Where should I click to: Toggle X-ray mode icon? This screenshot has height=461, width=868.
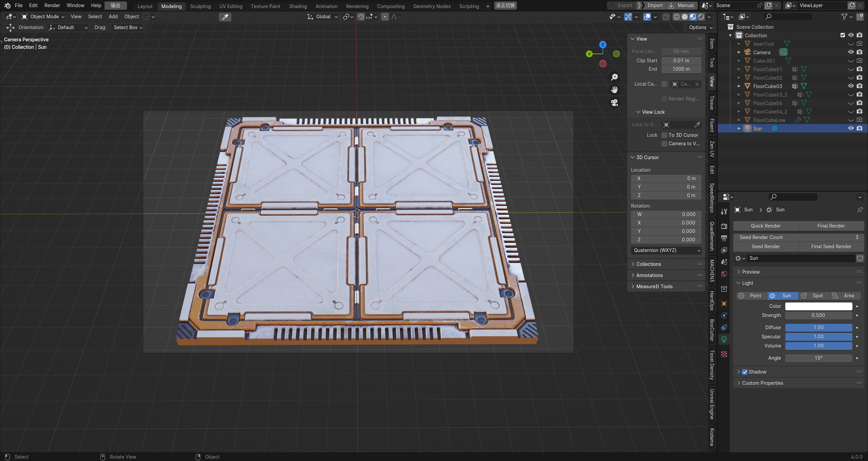point(666,17)
